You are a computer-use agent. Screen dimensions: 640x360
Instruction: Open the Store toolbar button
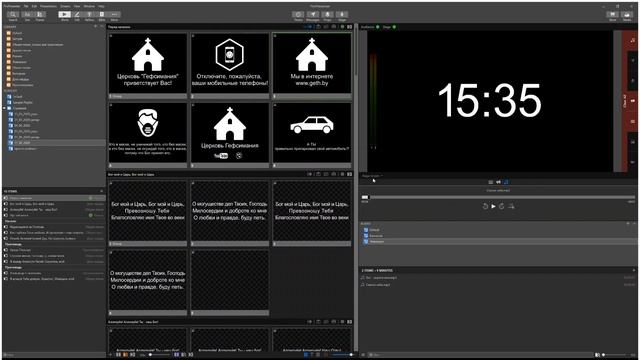click(x=613, y=16)
